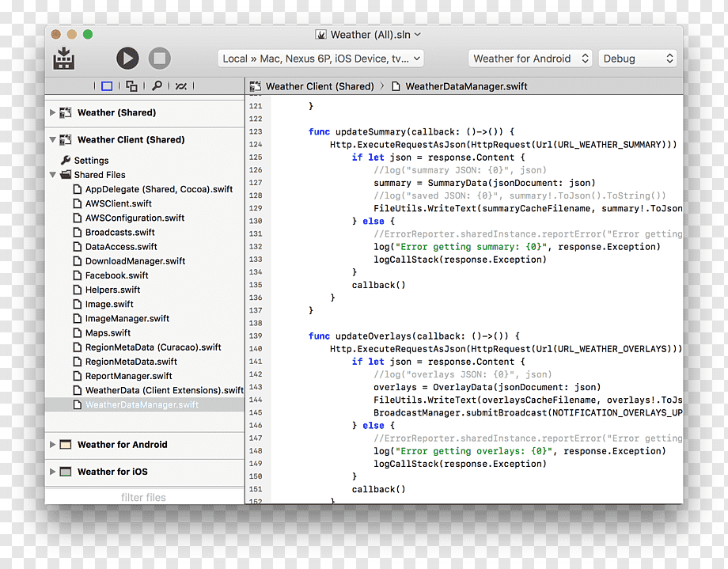Open the Debug configuration dropdown
Image resolution: width=728 pixels, height=569 pixels.
(638, 59)
